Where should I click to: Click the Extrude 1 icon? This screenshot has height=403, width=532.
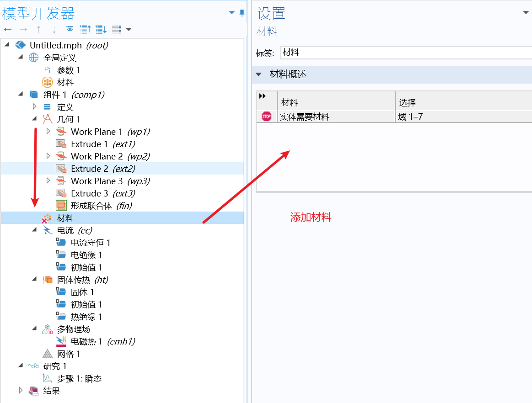(61, 144)
